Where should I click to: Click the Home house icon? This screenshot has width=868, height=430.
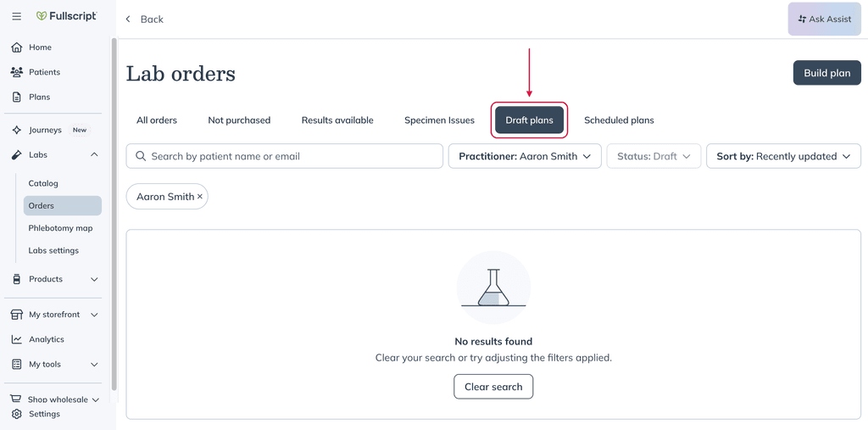point(17,47)
